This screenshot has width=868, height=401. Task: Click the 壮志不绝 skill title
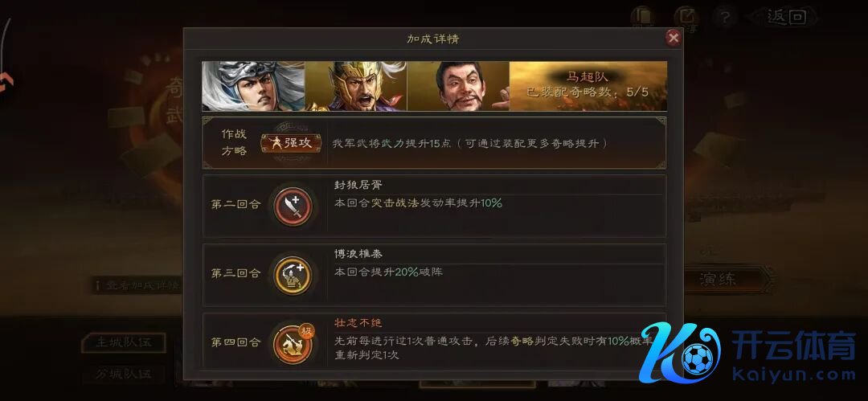coord(358,323)
